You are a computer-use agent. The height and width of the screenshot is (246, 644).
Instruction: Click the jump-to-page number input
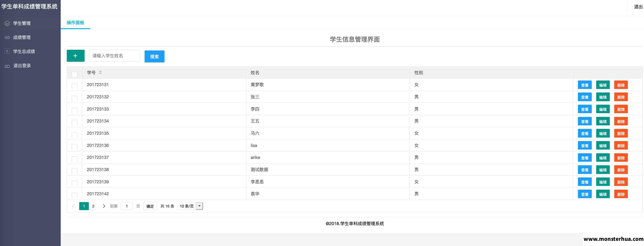tap(127, 206)
